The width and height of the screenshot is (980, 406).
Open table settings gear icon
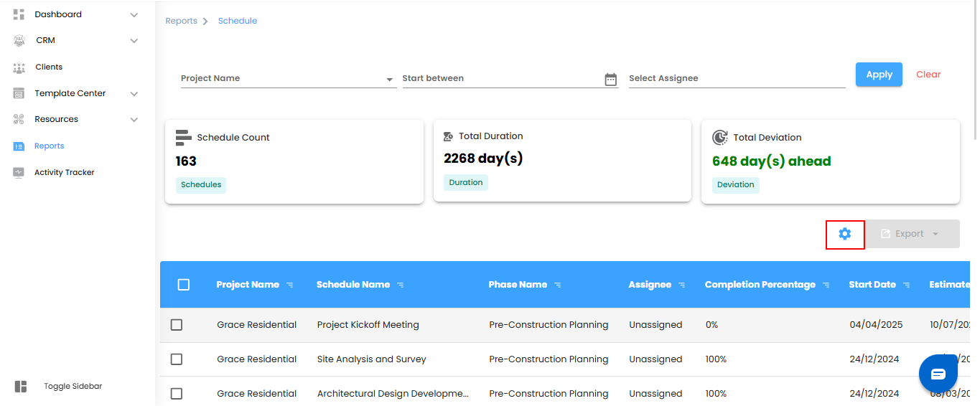(x=845, y=234)
